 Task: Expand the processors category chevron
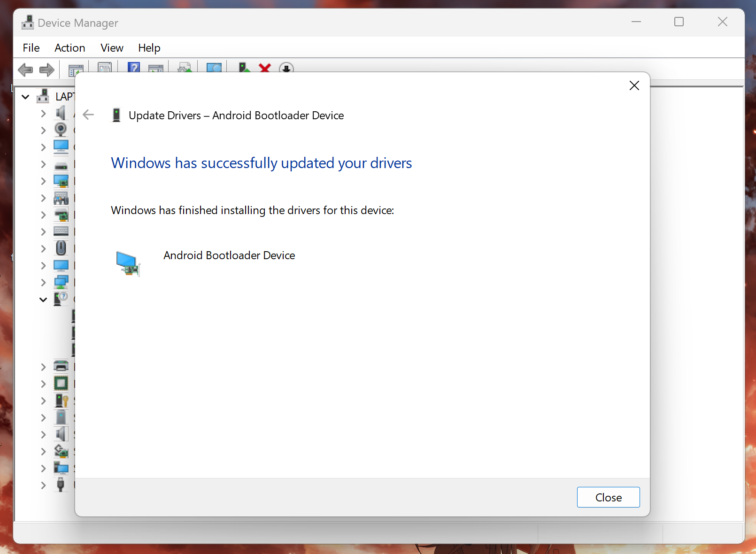click(43, 384)
